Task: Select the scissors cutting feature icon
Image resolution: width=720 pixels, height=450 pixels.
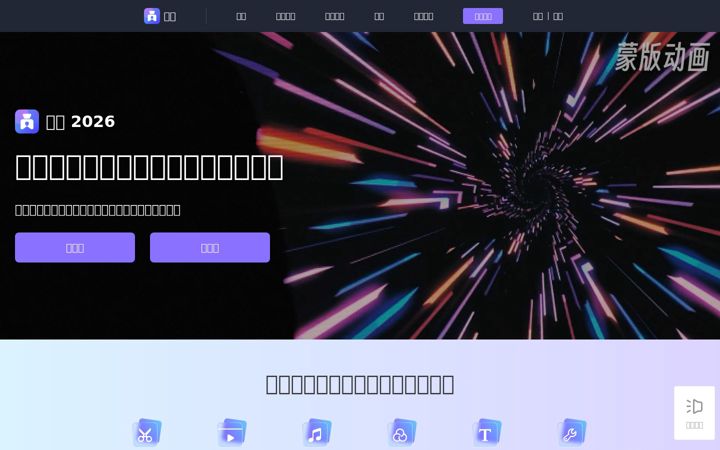Action: pos(146,433)
